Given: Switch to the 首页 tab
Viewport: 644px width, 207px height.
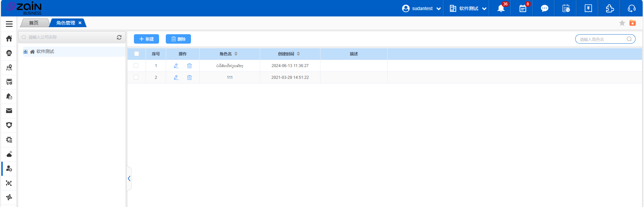Looking at the screenshot, I should [34, 23].
